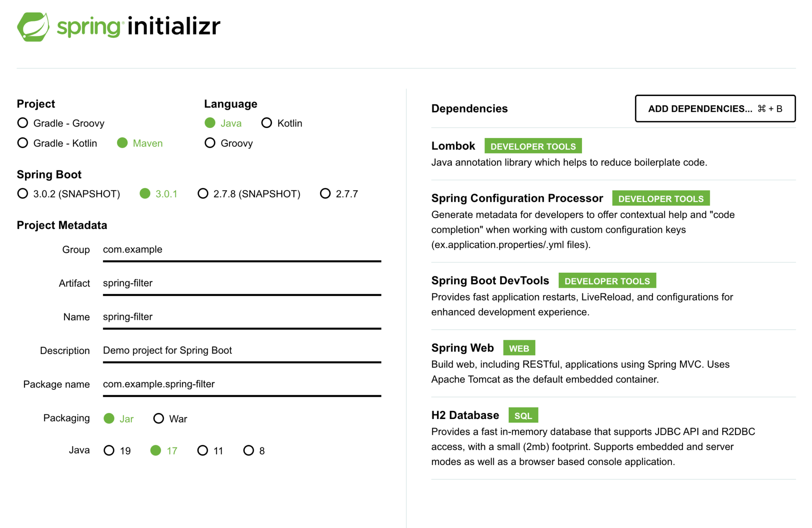Select Kotlin as the language
812x528 pixels.
[267, 123]
